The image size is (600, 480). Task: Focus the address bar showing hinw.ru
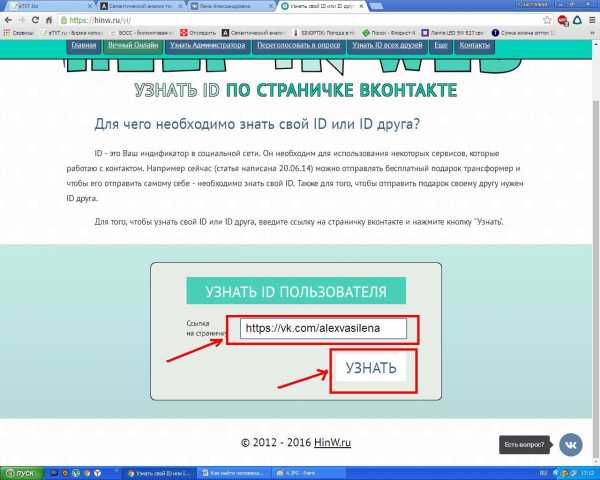298,20
